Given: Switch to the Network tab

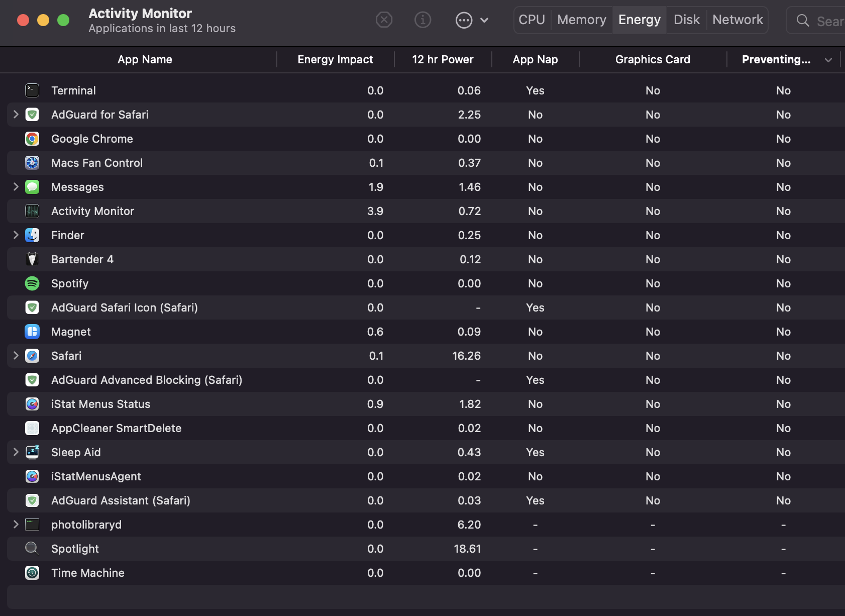Looking at the screenshot, I should coord(737,20).
